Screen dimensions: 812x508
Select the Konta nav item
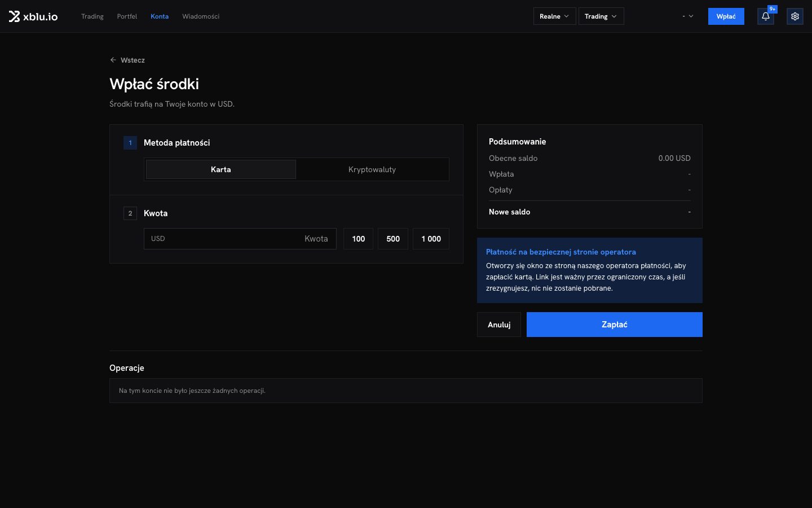[x=160, y=16]
